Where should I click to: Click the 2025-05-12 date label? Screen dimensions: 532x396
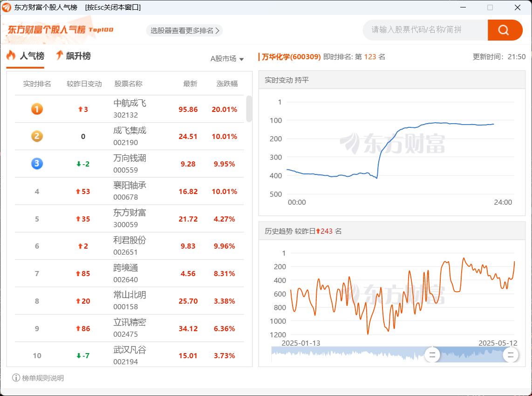pos(498,343)
